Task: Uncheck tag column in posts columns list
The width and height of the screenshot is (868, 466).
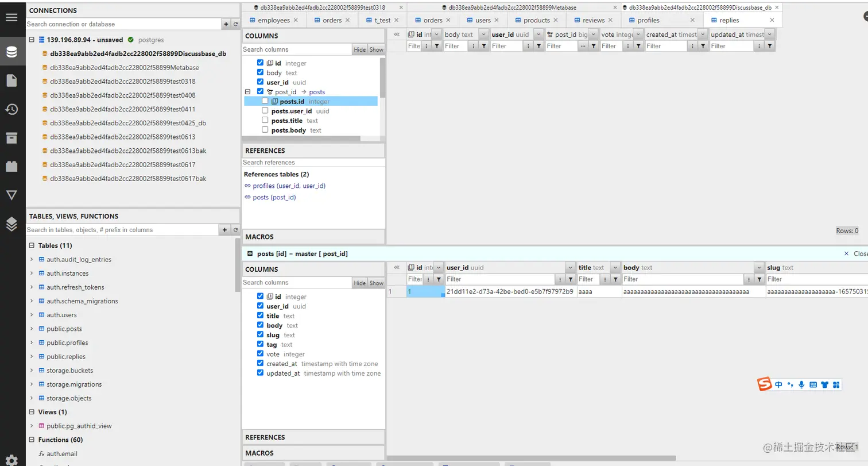Action: click(x=260, y=344)
